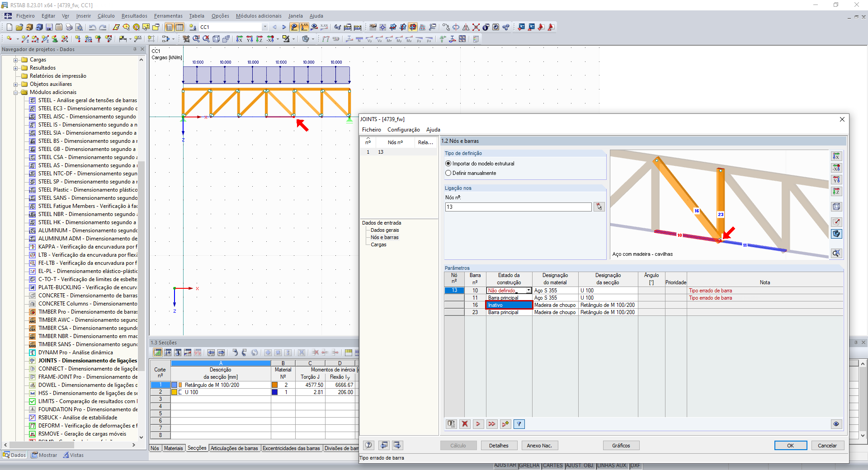The height and width of the screenshot is (470, 868).
Task: Click the Anexo Nac. button
Action: (539, 446)
